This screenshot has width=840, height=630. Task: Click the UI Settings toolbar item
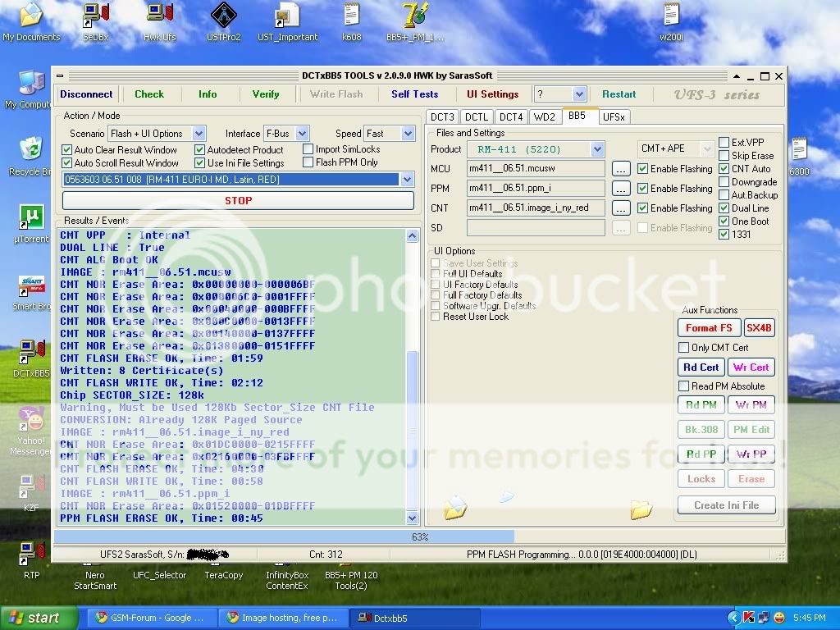click(x=492, y=94)
